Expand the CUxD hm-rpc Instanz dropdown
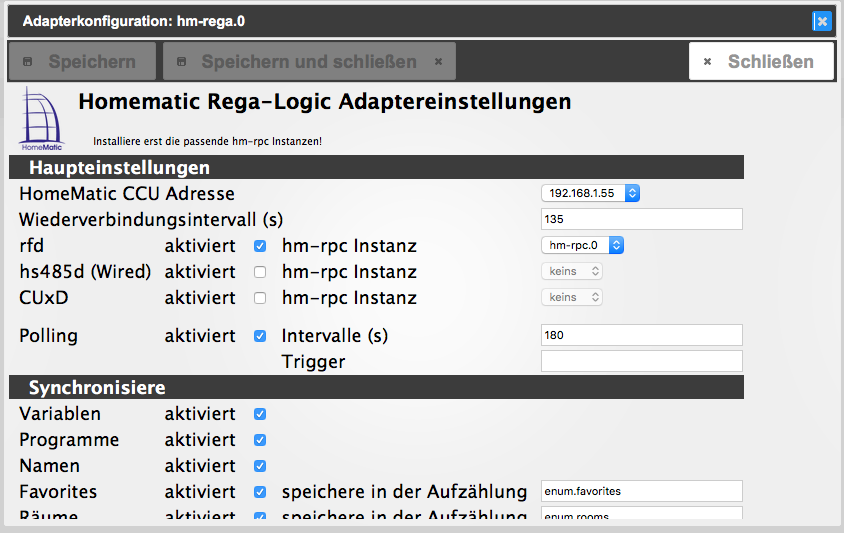The width and height of the screenshot is (844, 533). 572,297
